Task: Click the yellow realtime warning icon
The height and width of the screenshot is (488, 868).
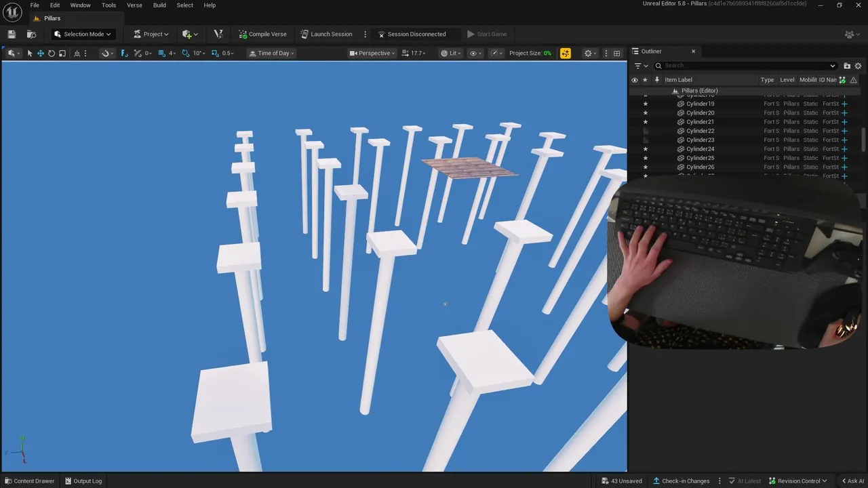Action: (x=566, y=53)
